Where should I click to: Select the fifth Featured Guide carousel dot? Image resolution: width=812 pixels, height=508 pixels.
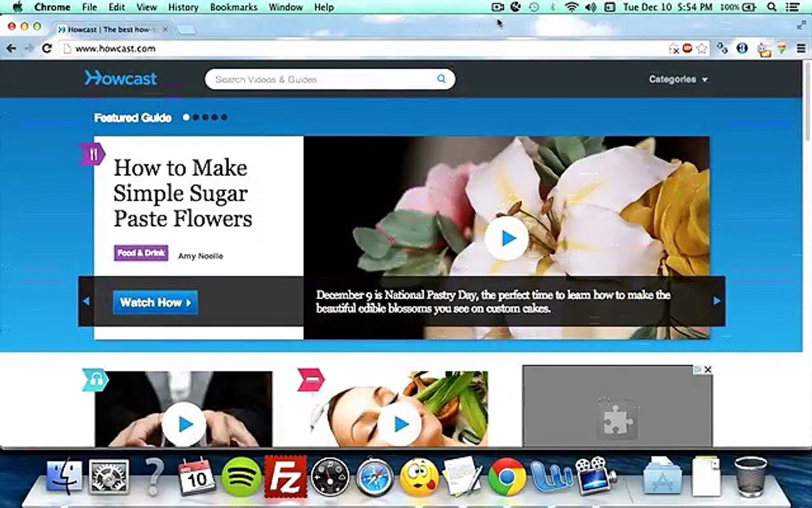[x=223, y=117]
